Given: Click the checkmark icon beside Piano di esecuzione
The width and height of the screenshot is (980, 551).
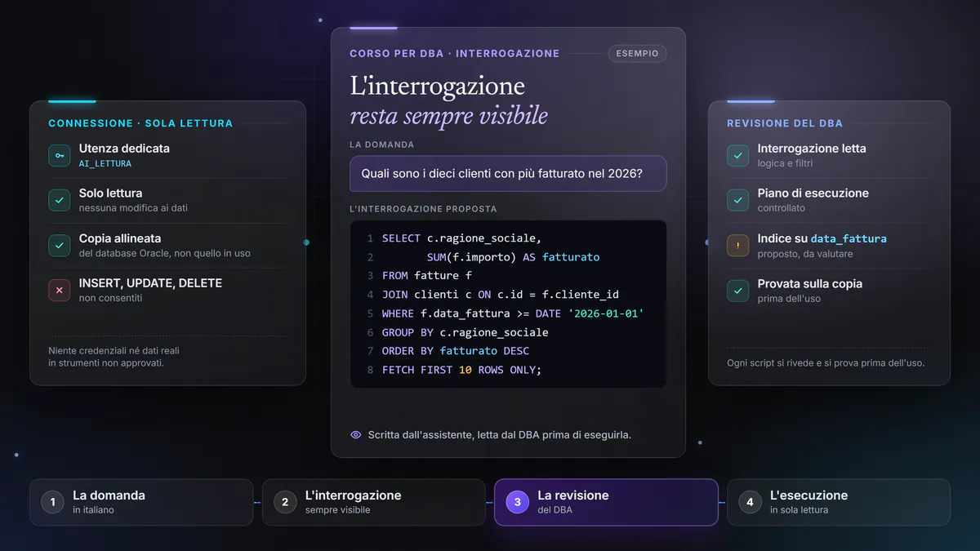Looking at the screenshot, I should (x=737, y=200).
